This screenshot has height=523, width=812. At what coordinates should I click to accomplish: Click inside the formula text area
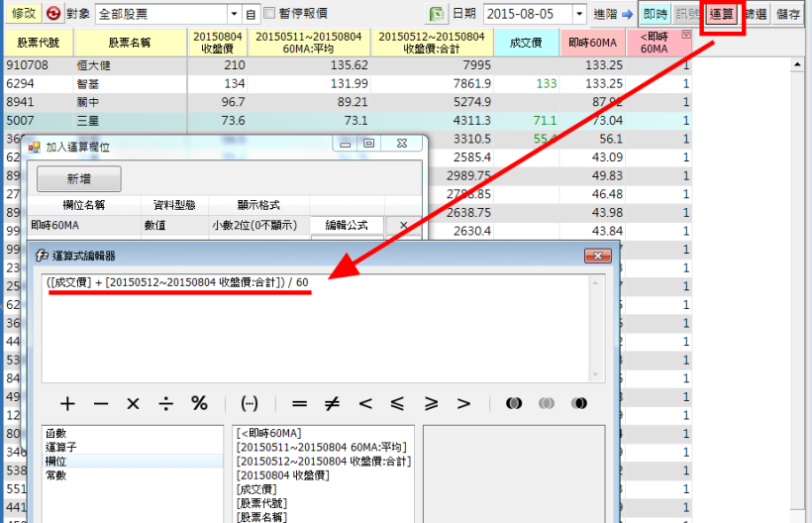(316, 329)
